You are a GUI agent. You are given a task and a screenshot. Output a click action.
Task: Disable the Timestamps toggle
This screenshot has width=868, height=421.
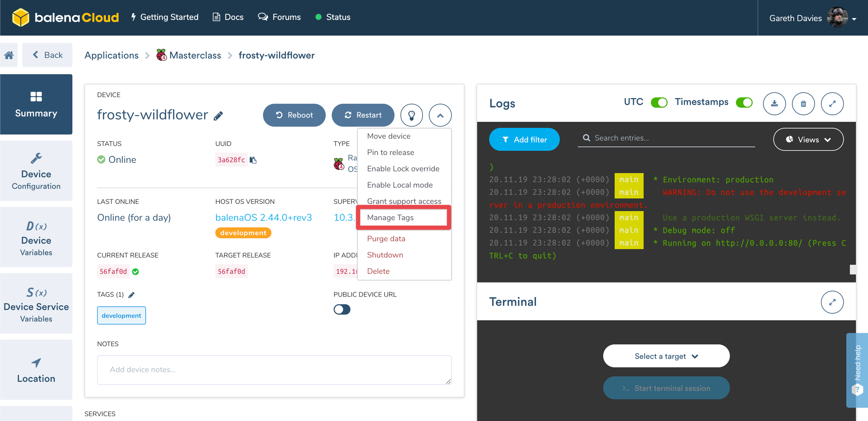pos(744,102)
